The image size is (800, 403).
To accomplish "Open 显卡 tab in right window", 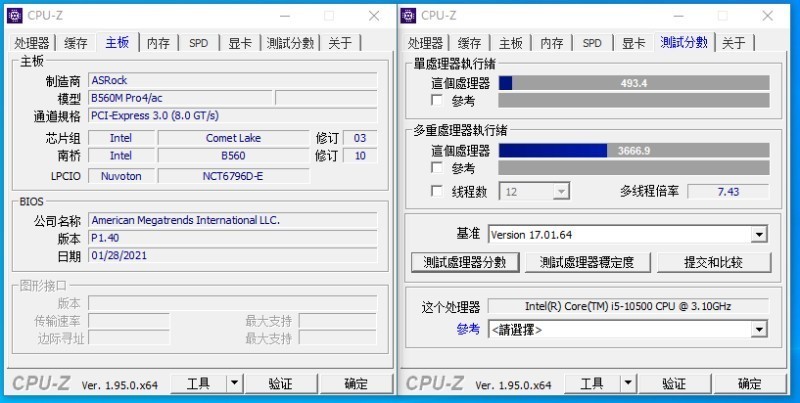I will coord(634,43).
